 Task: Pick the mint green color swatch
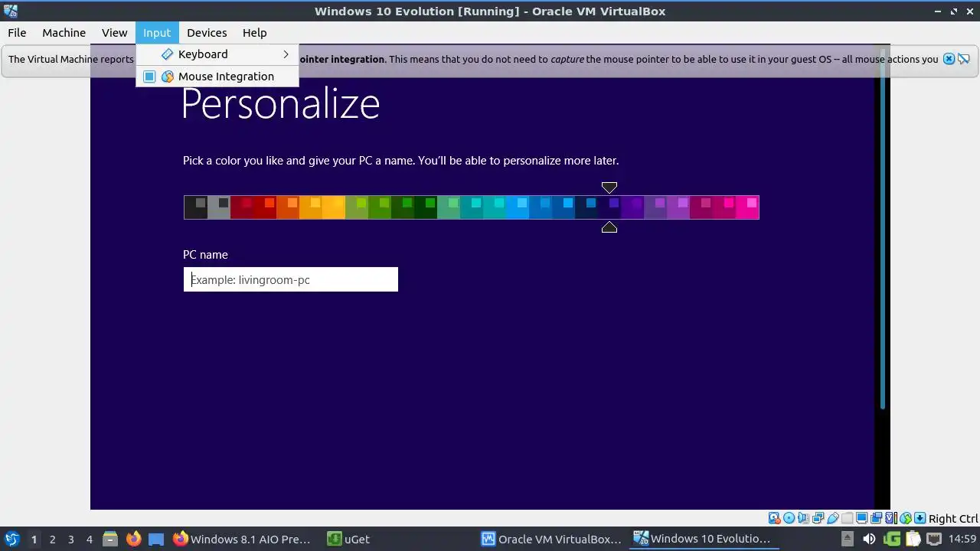448,207
